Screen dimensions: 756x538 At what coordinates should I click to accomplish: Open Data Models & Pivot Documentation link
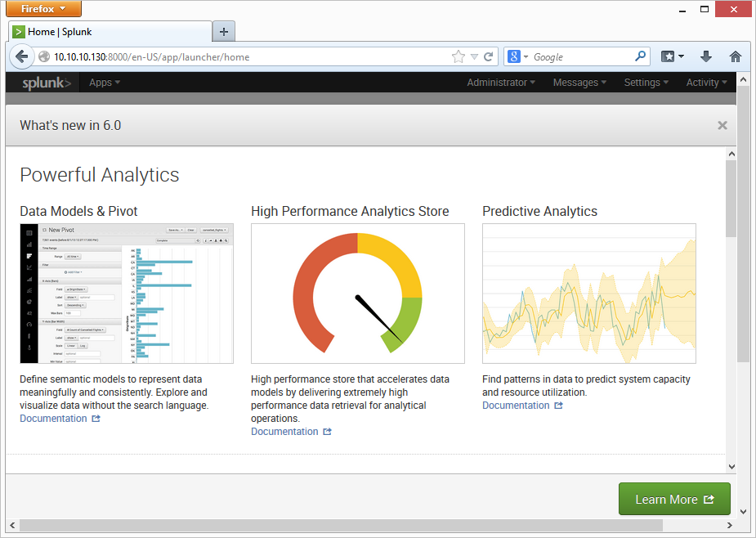[x=60, y=419]
